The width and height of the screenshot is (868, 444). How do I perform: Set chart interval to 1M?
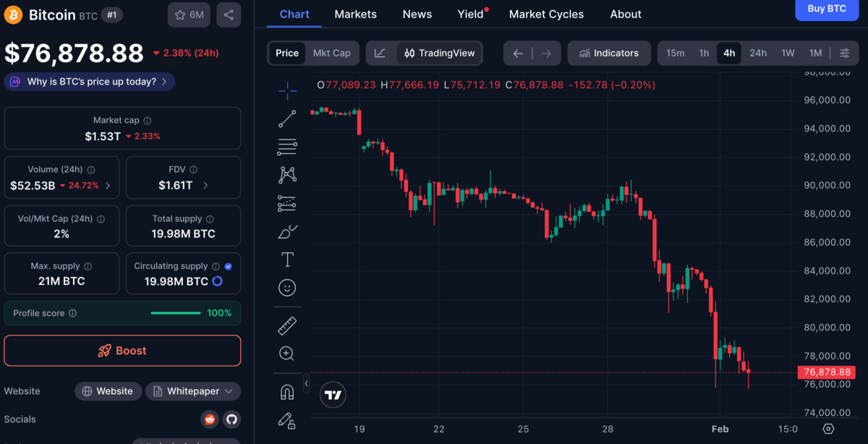pyautogui.click(x=816, y=53)
